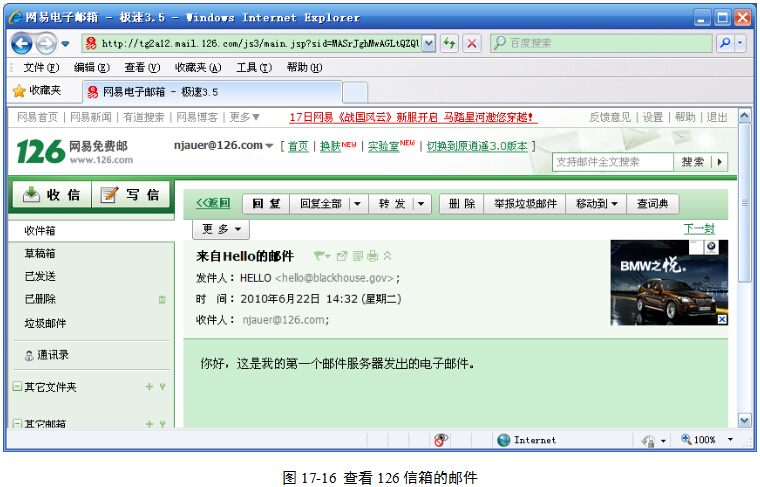Click the 网易首页 link
Screen dimensions: 760x487
click(x=37, y=117)
